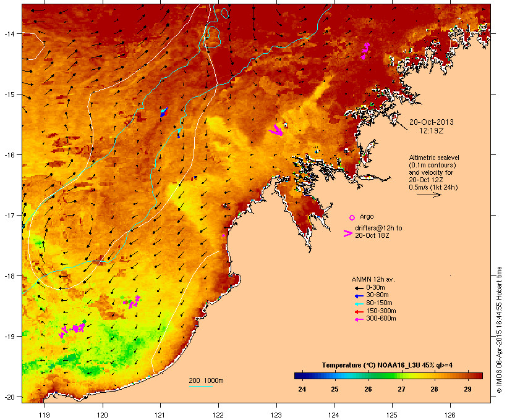Click the (0.1m contours) text
This screenshot has width=507, height=420.
432,165
